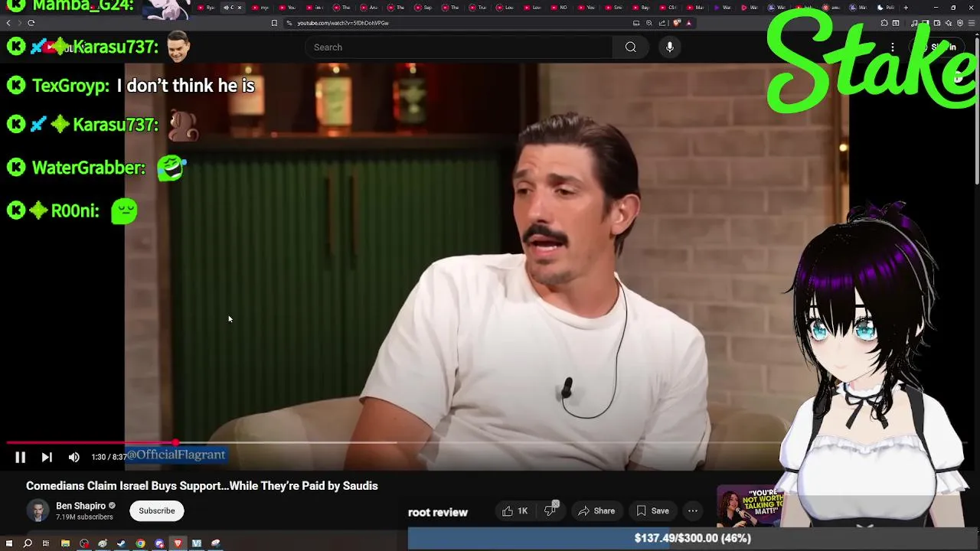Click the YouTube search magnifier button
This screenshot has height=551, width=980.
[x=630, y=47]
